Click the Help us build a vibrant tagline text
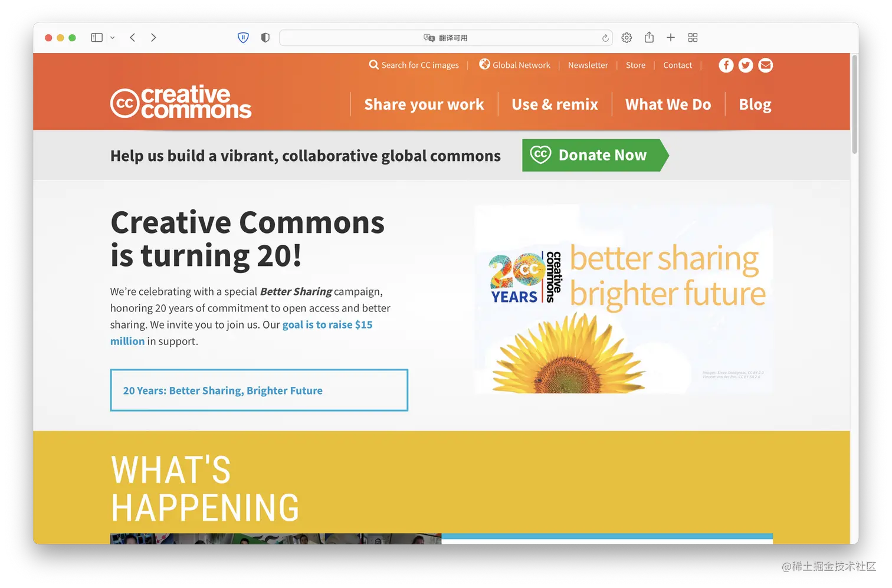 click(306, 156)
